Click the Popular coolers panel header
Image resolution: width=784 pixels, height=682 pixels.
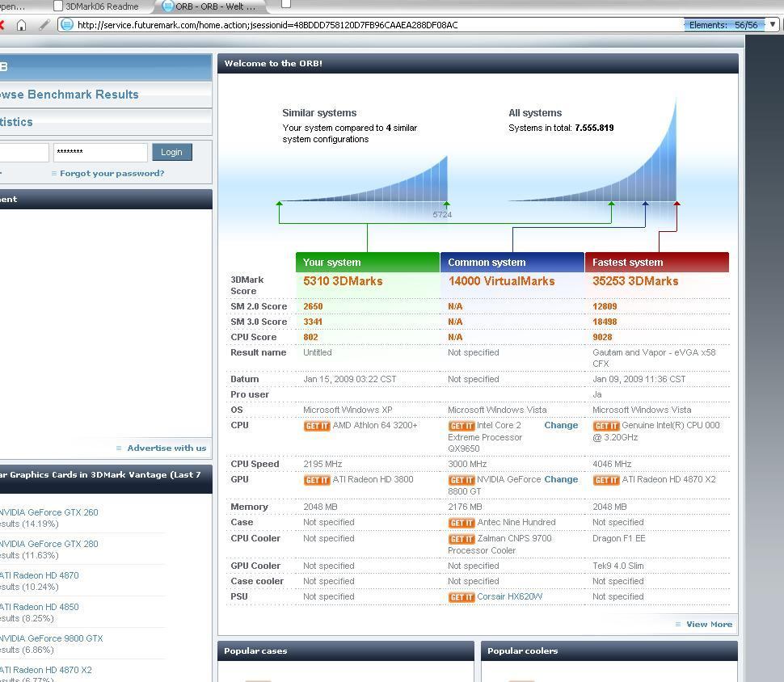609,651
